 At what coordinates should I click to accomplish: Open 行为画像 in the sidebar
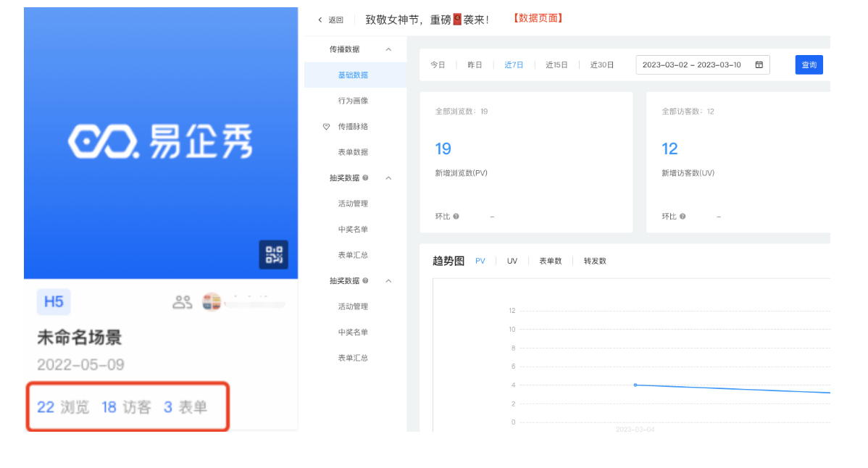[353, 101]
